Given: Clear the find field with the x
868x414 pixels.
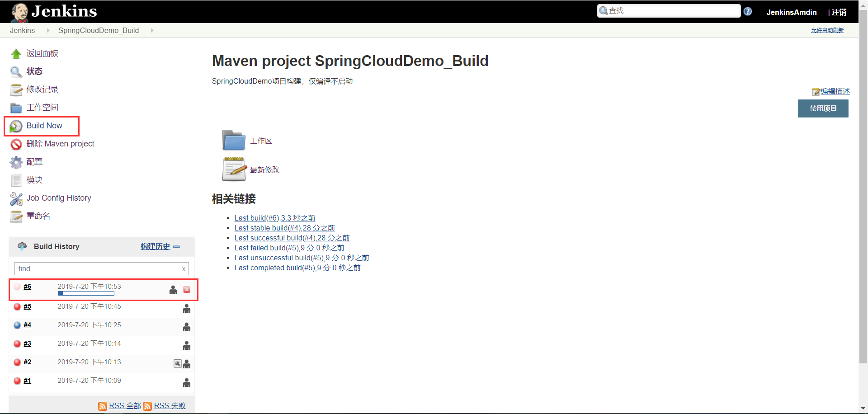Looking at the screenshot, I should [184, 269].
